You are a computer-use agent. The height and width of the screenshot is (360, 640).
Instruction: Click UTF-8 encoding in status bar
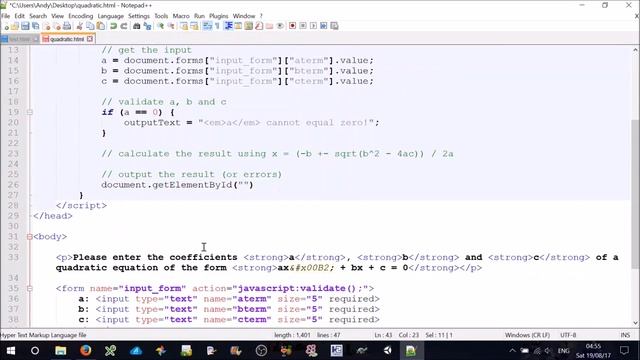tap(568, 335)
